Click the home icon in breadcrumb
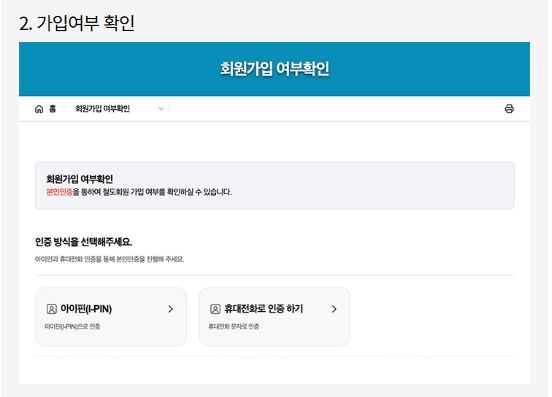The height and width of the screenshot is (397, 552). point(39,109)
